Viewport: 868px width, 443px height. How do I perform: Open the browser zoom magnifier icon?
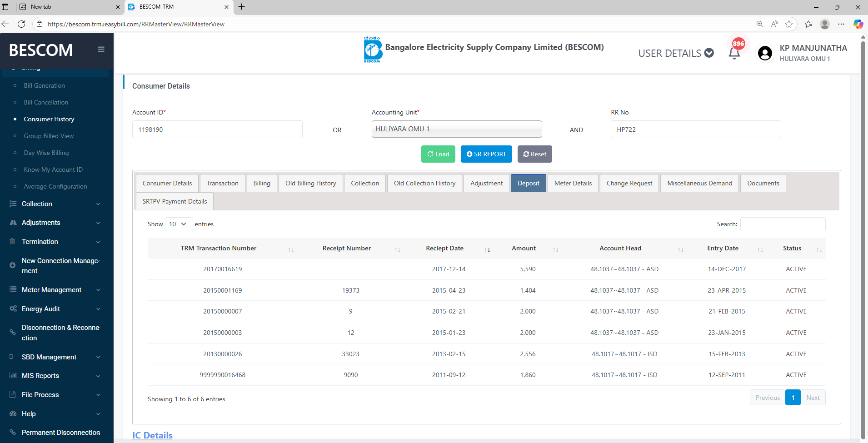[759, 24]
